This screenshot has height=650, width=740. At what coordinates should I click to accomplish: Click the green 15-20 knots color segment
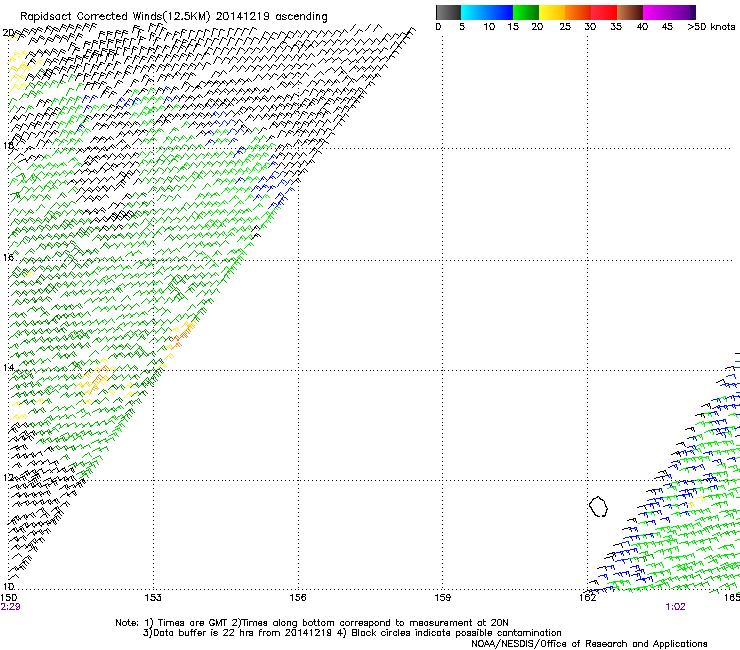click(x=526, y=12)
